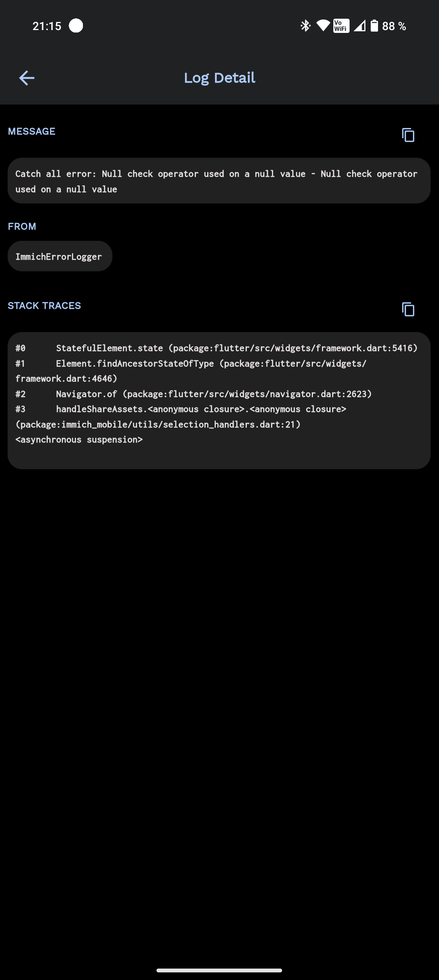Tap the white circle notification dot

(x=76, y=26)
